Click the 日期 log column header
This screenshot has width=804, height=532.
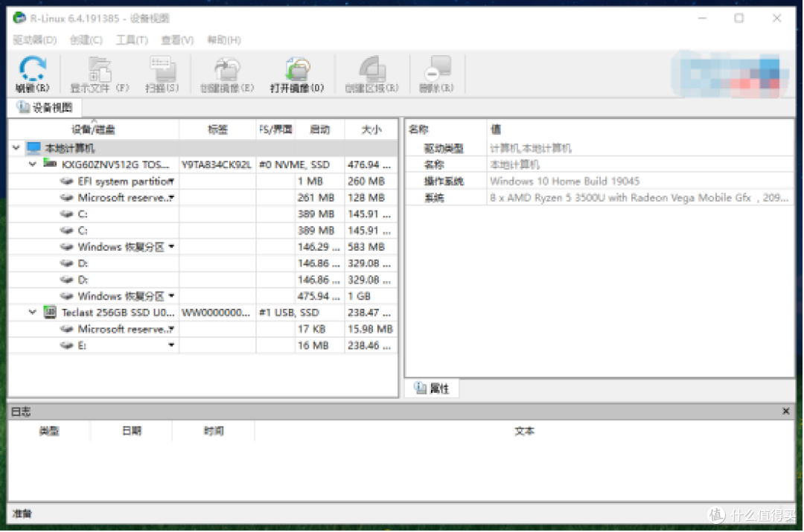click(x=131, y=431)
